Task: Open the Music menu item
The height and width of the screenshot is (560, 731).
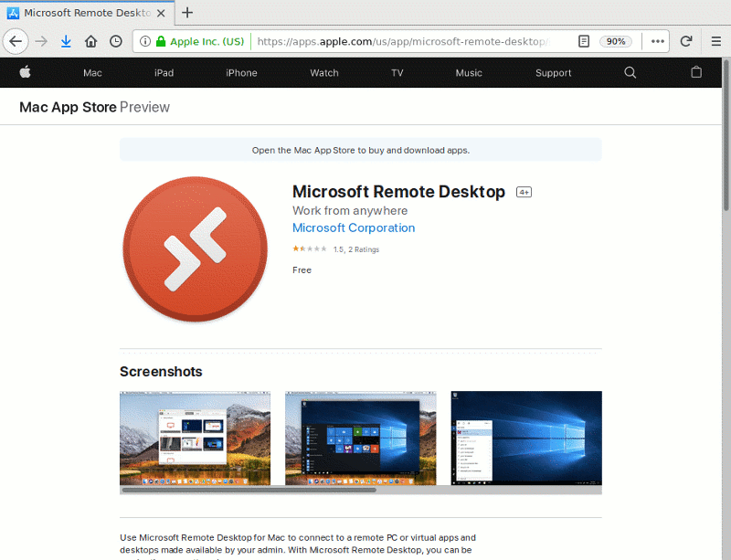Action: tap(469, 73)
